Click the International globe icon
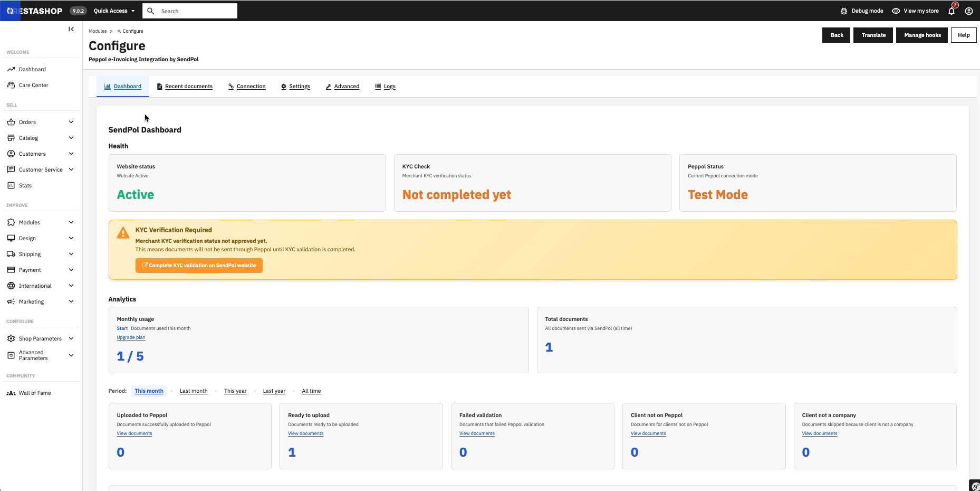Screen dimensions: 980x491 pos(11,286)
